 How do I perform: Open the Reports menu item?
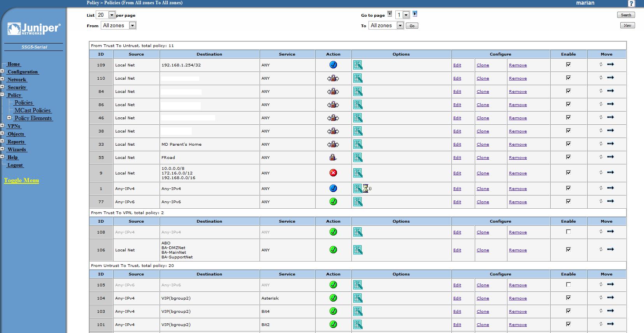pos(16,141)
